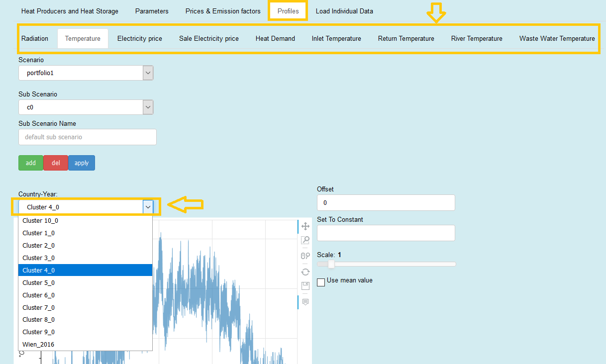Switch to the River Temperature sub-tab
This screenshot has width=606, height=364.
(477, 38)
